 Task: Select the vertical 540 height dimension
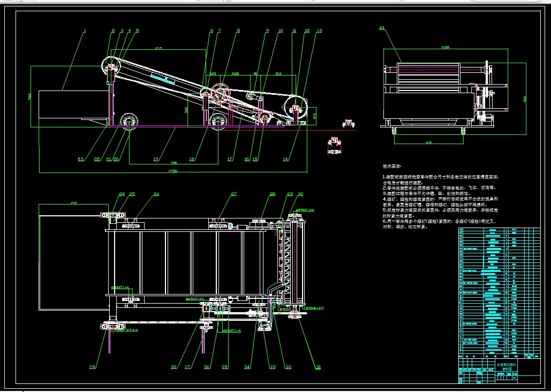point(30,96)
